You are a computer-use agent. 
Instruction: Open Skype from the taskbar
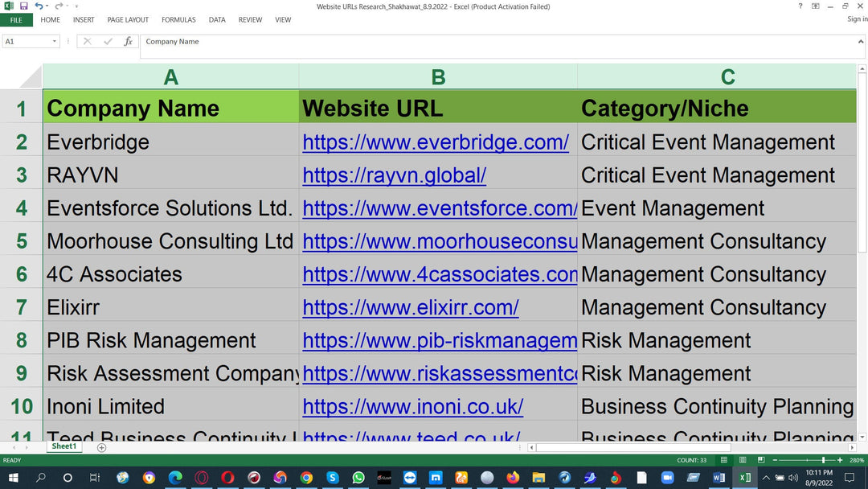pyautogui.click(x=332, y=478)
